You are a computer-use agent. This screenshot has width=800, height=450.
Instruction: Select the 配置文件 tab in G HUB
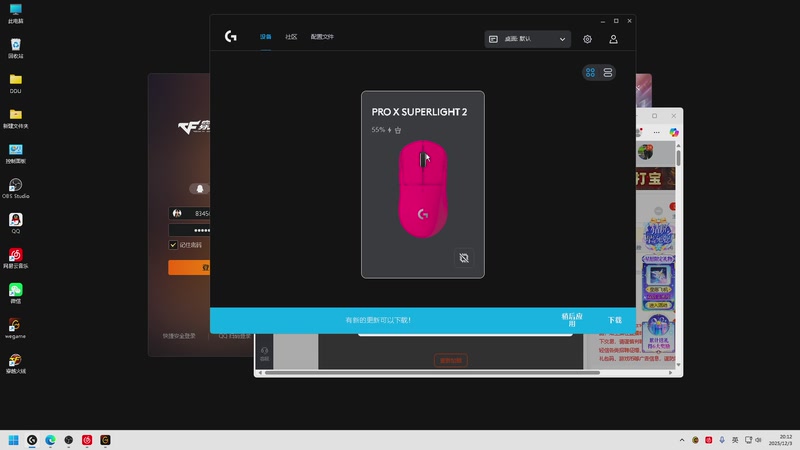click(322, 37)
